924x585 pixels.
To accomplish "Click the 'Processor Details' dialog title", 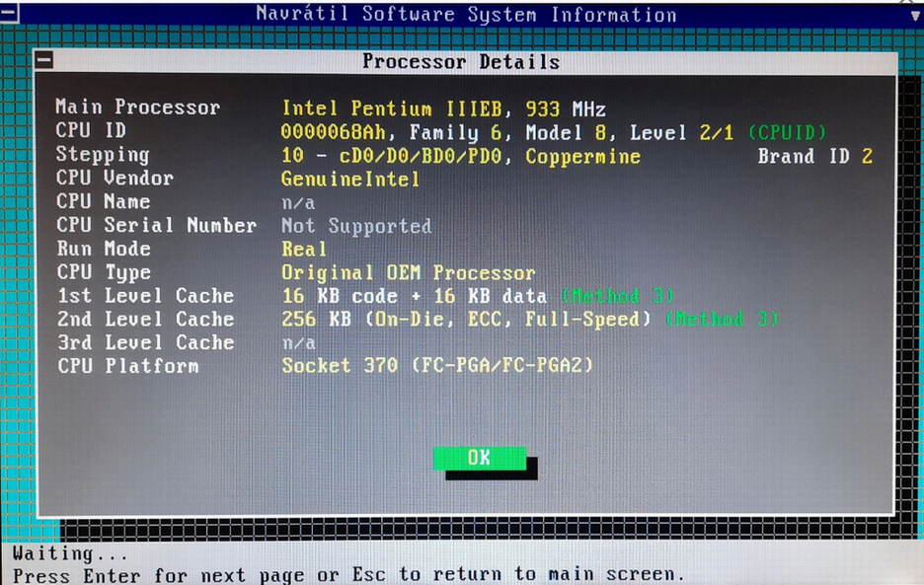I will (461, 61).
